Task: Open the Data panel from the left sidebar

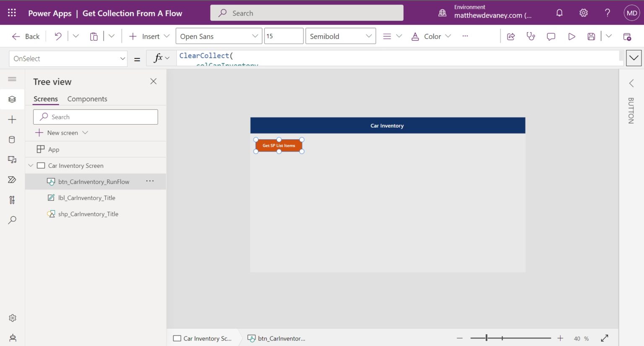Action: (x=12, y=139)
